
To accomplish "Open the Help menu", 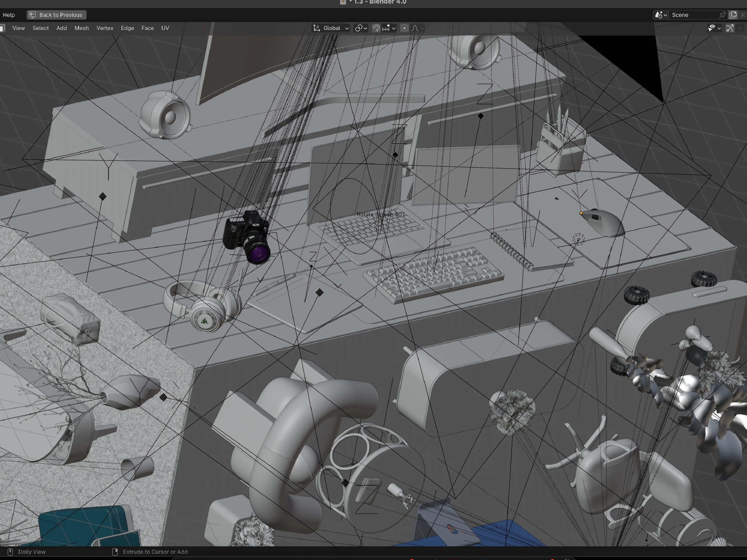I will [x=9, y=15].
